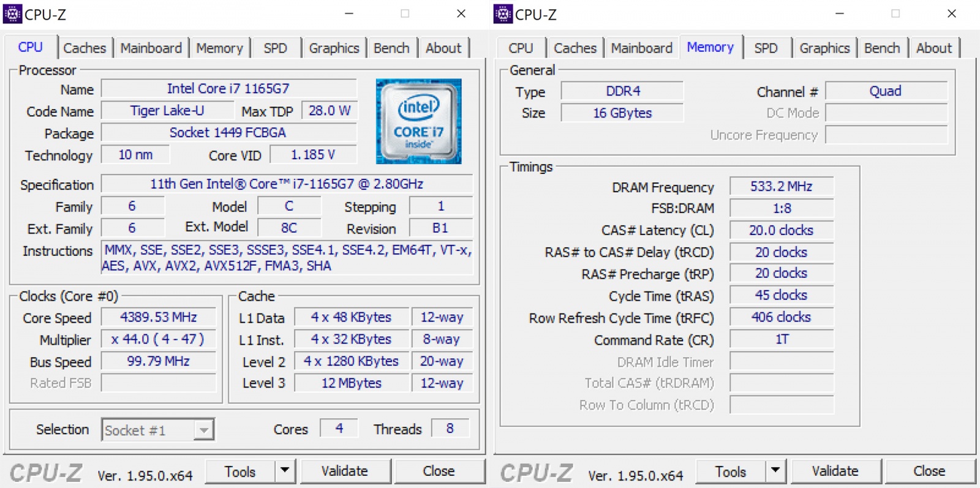Expand the Tools dropdown arrow in the right window

pos(775,471)
